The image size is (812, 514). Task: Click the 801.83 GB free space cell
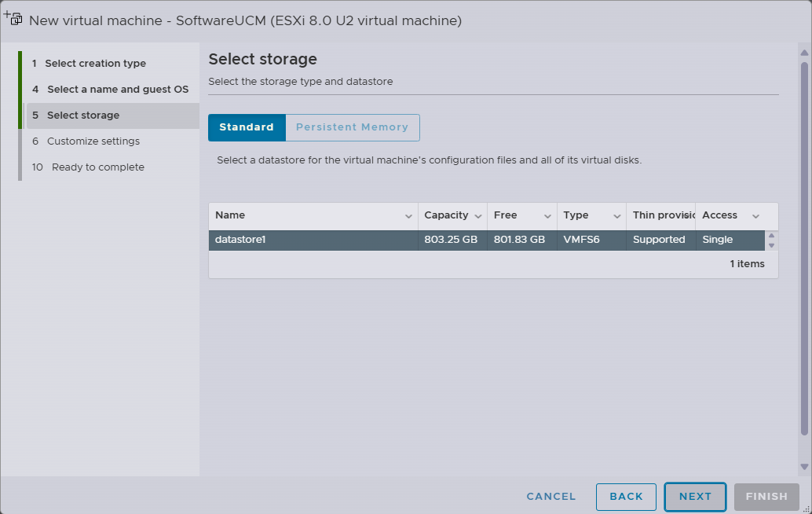click(x=521, y=240)
